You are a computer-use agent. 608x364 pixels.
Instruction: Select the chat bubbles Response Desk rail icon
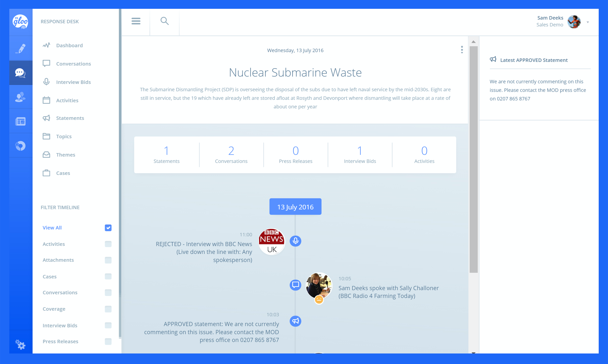[21, 73]
